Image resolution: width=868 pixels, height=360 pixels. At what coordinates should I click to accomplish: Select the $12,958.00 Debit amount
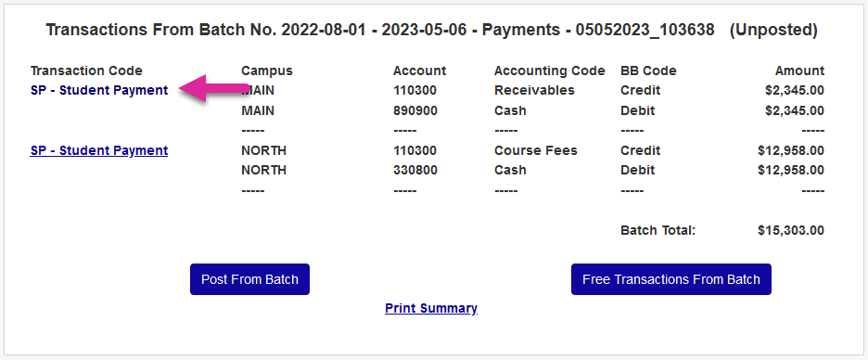(791, 170)
